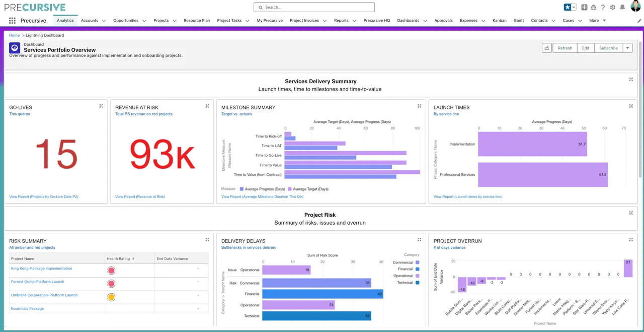Expand the Project Risk header widget

631,213
